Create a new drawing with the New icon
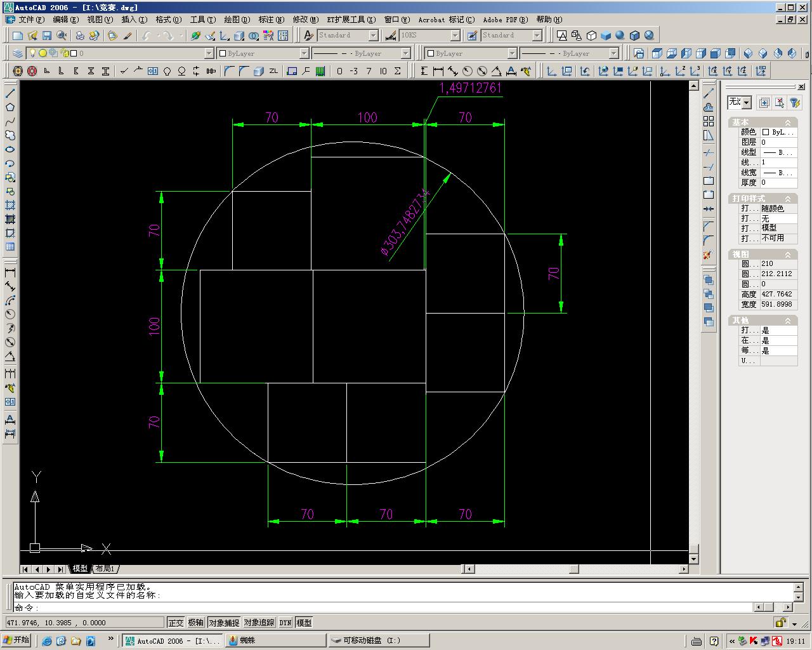This screenshot has height=650, width=812. tap(18, 36)
